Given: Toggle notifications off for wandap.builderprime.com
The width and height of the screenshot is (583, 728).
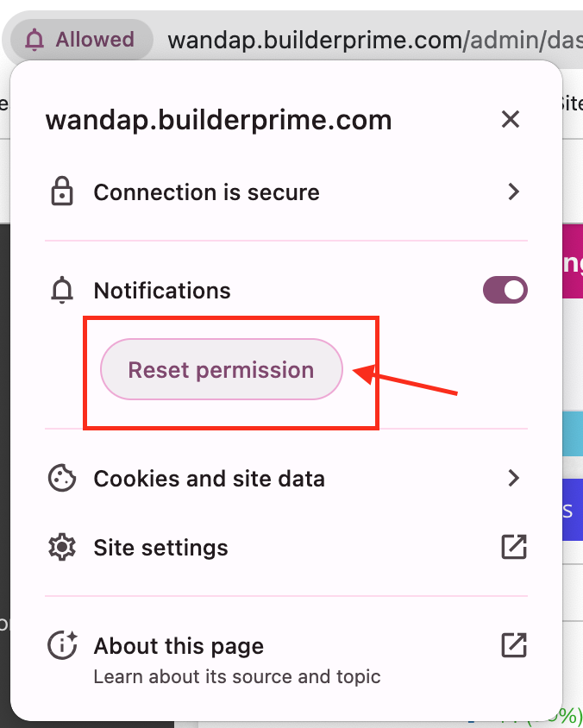Looking at the screenshot, I should pos(505,290).
